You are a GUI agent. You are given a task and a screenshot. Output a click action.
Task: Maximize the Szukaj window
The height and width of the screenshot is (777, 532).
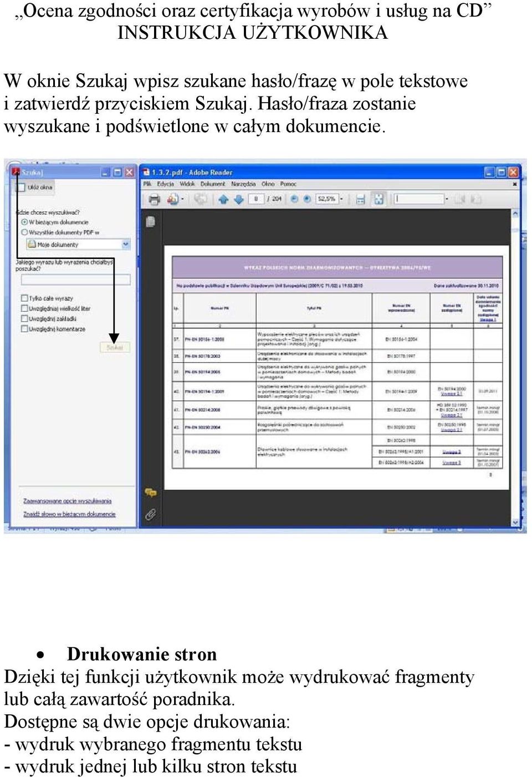coord(117,172)
